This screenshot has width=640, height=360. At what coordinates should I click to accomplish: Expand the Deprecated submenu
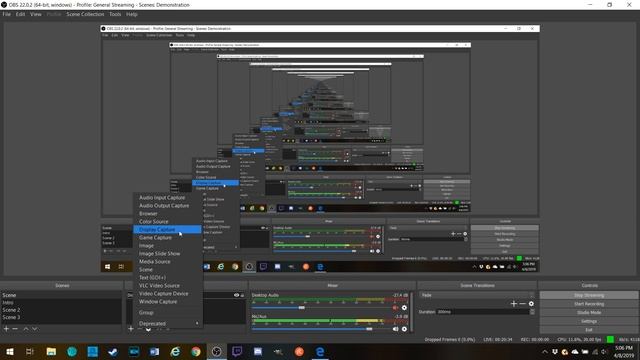click(168, 323)
